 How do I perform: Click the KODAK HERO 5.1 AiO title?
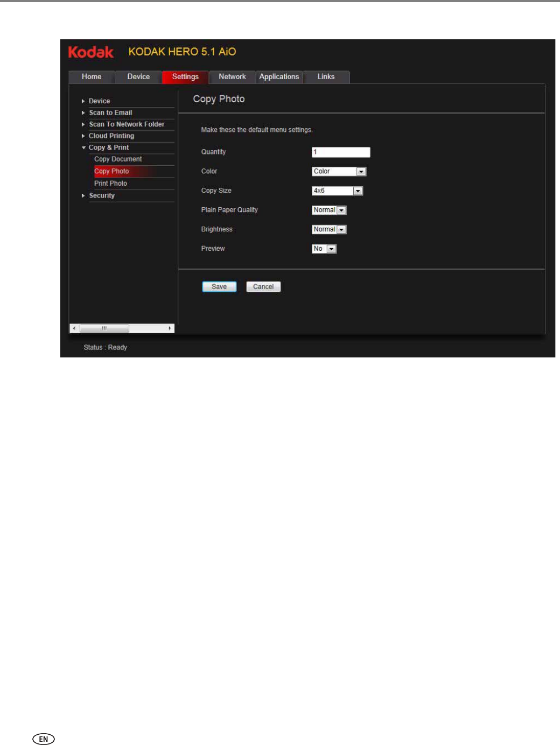[182, 52]
